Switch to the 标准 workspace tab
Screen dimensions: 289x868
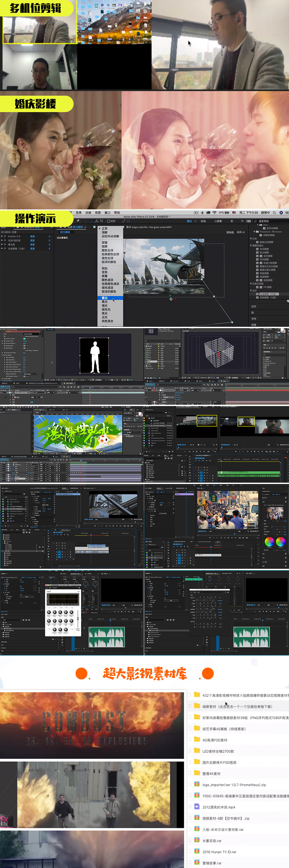[203, 221]
